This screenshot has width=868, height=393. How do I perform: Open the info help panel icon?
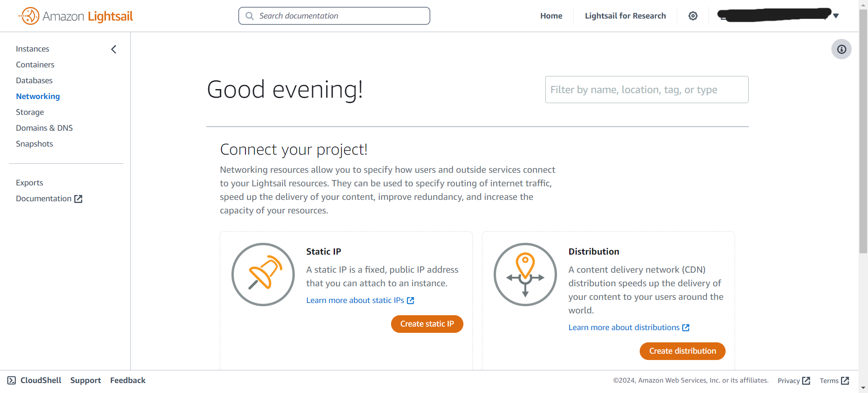click(841, 49)
